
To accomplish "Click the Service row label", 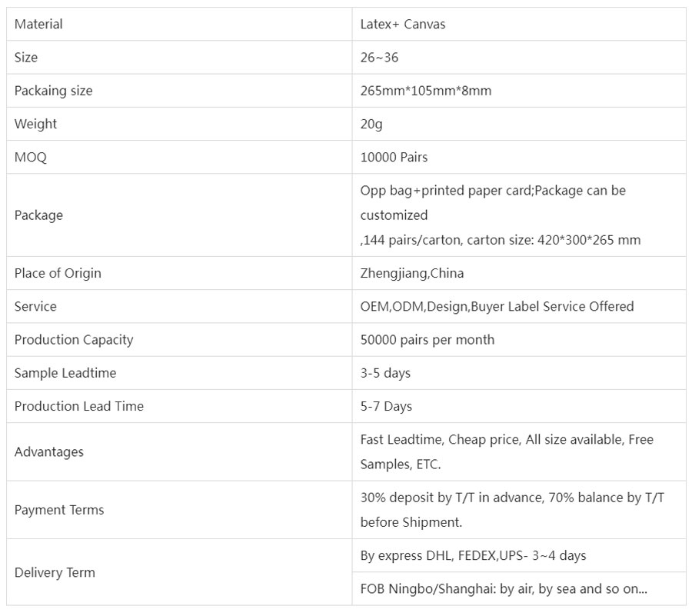I will click(x=35, y=306).
